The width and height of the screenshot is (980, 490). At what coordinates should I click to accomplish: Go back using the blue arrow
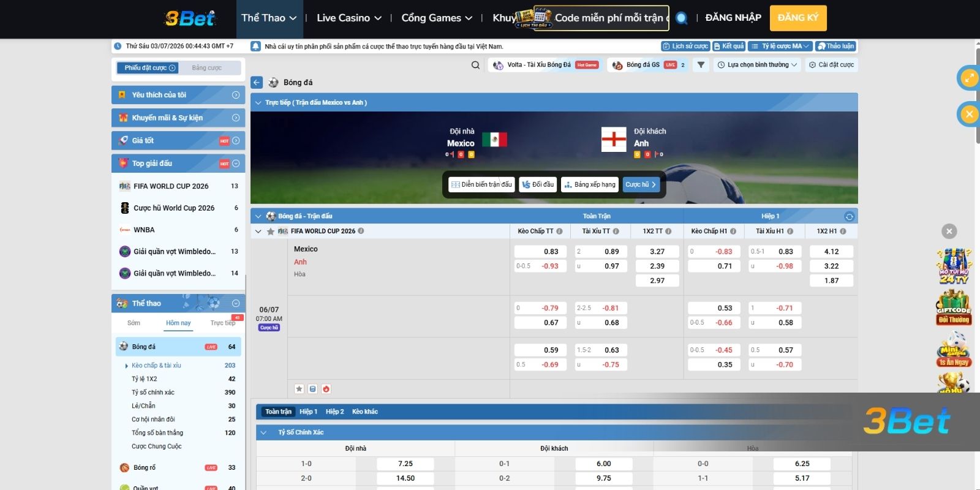(257, 83)
